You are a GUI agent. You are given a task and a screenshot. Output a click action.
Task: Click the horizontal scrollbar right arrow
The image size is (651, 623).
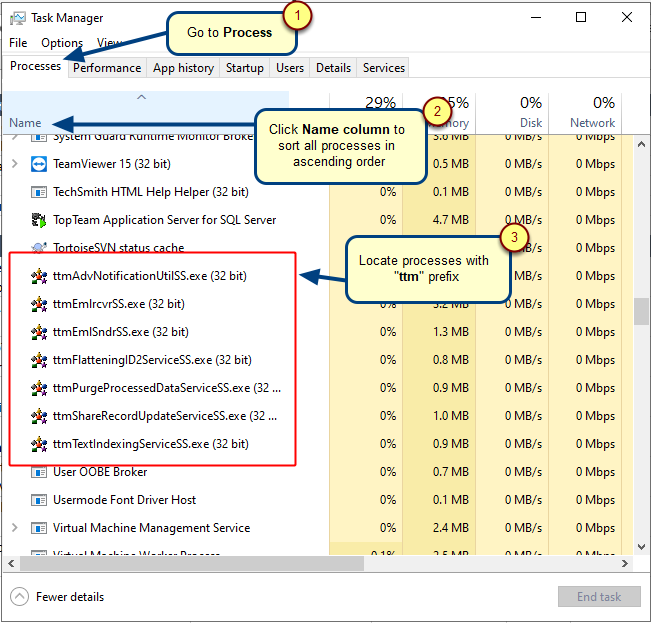pos(625,564)
